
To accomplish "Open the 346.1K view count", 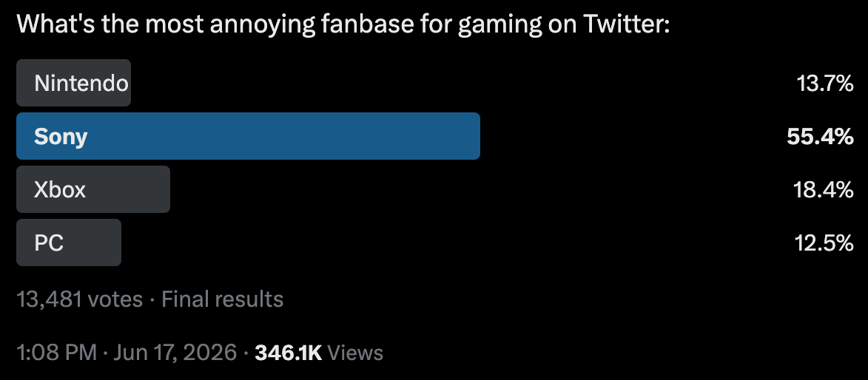I will pos(289,353).
